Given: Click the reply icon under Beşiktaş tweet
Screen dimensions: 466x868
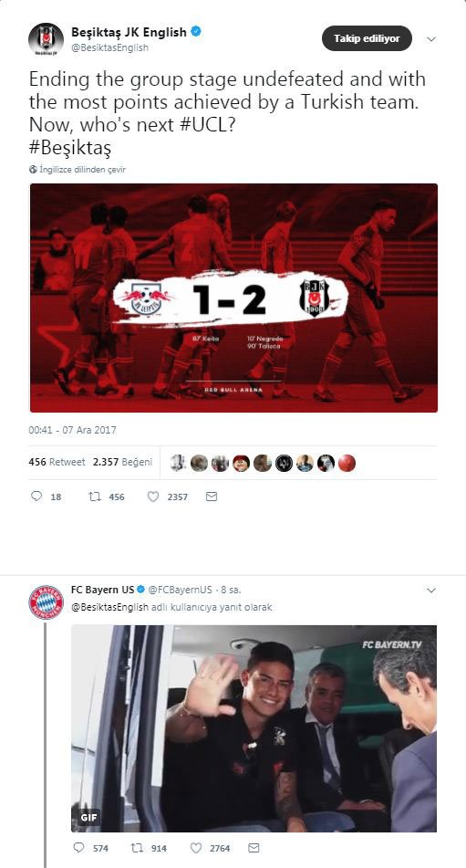Looking at the screenshot, I should point(36,497).
